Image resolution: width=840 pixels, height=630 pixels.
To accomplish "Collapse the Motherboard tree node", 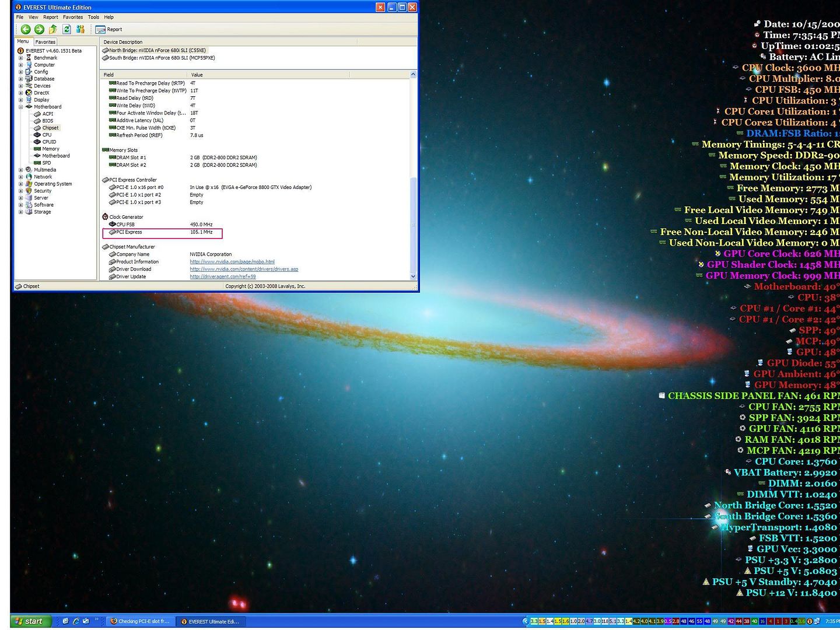I will [x=20, y=107].
